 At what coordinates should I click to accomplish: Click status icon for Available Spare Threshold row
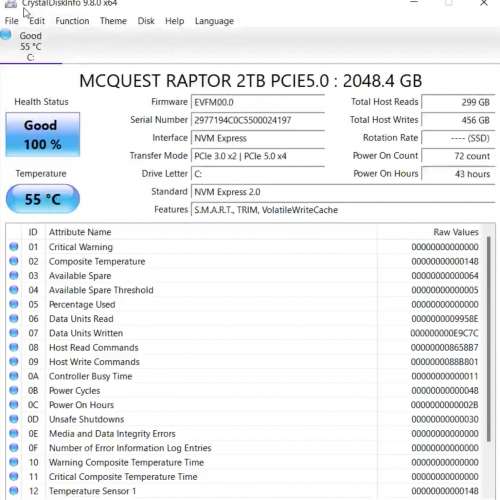(x=14, y=290)
